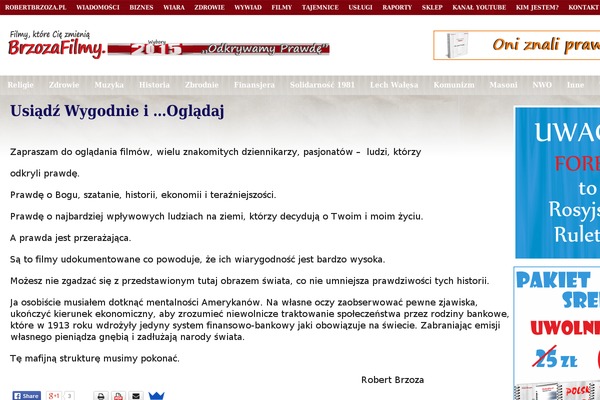Open BIZNES in top menu
This screenshot has width=600, height=400.
pyautogui.click(x=141, y=7)
